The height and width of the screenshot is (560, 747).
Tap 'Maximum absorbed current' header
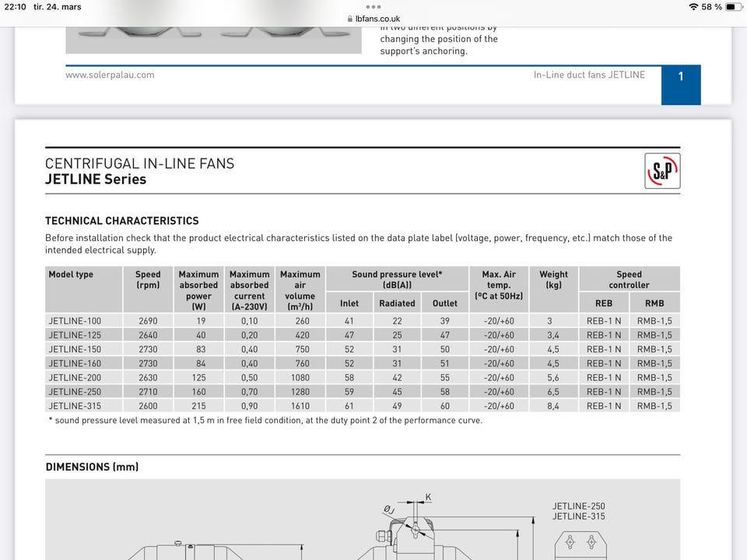click(x=249, y=289)
